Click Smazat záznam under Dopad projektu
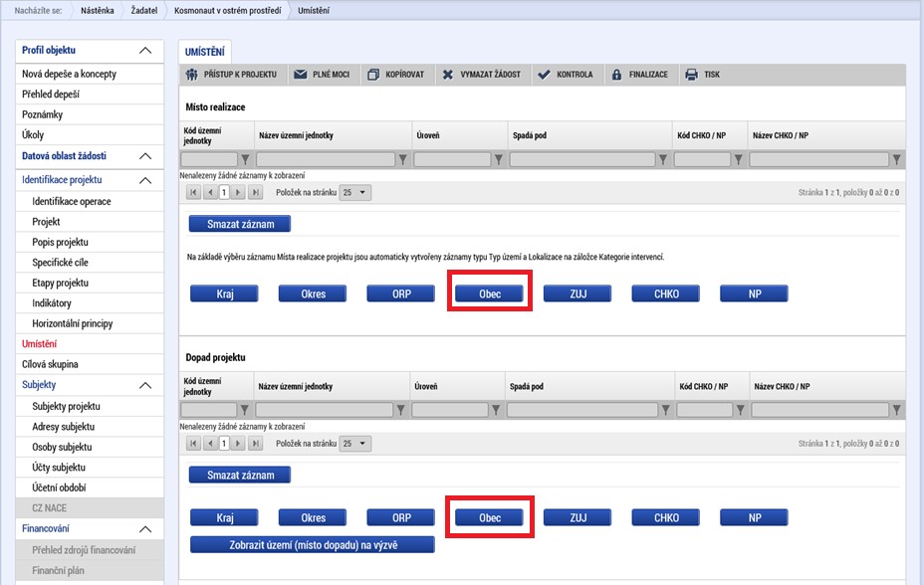The width and height of the screenshot is (924, 585). 240,475
